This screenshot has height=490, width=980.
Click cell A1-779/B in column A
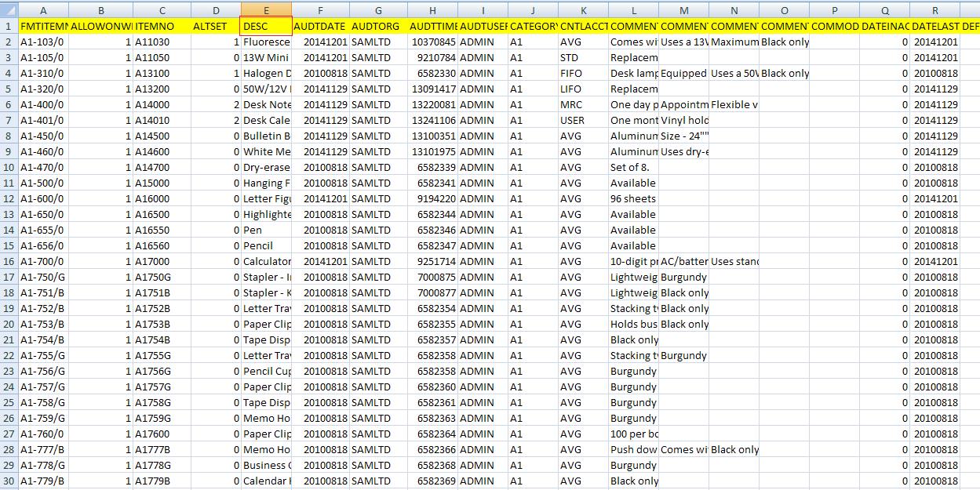(43, 481)
